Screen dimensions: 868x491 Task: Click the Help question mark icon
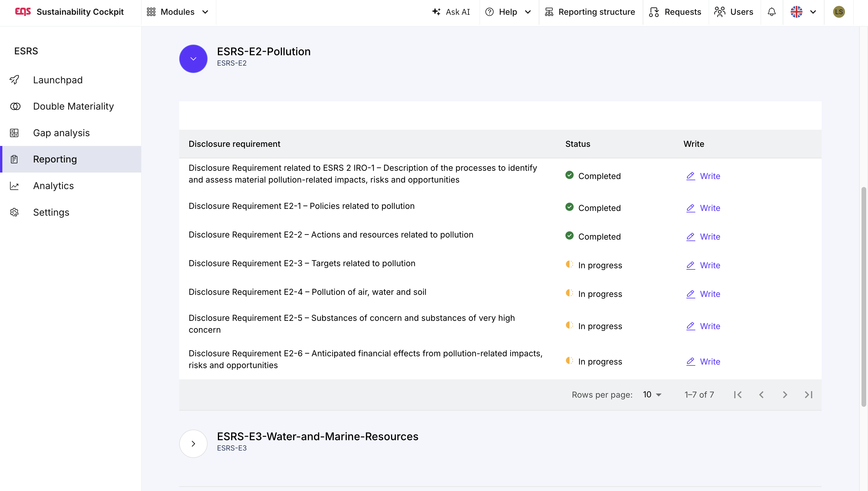(x=489, y=12)
